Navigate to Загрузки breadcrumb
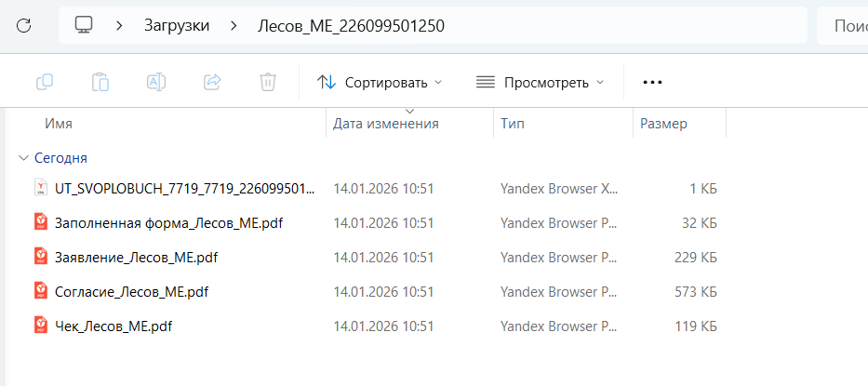 click(177, 25)
